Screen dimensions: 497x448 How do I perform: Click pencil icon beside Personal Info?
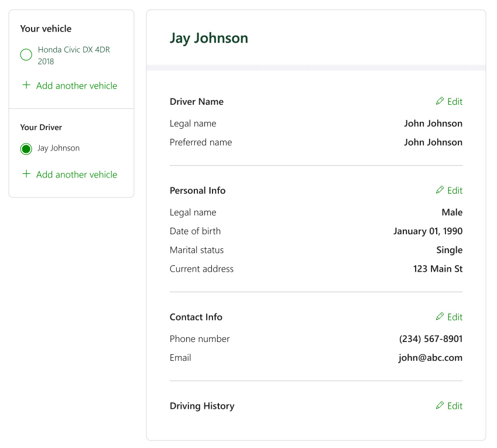440,190
